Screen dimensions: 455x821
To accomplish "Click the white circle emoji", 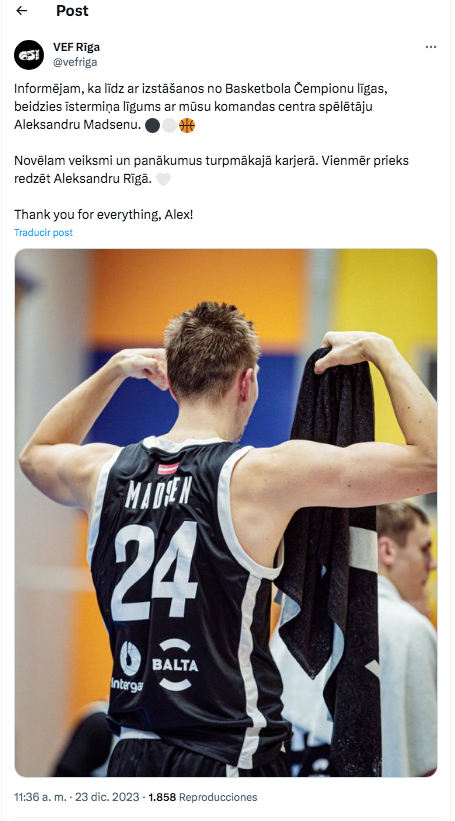I will [170, 126].
